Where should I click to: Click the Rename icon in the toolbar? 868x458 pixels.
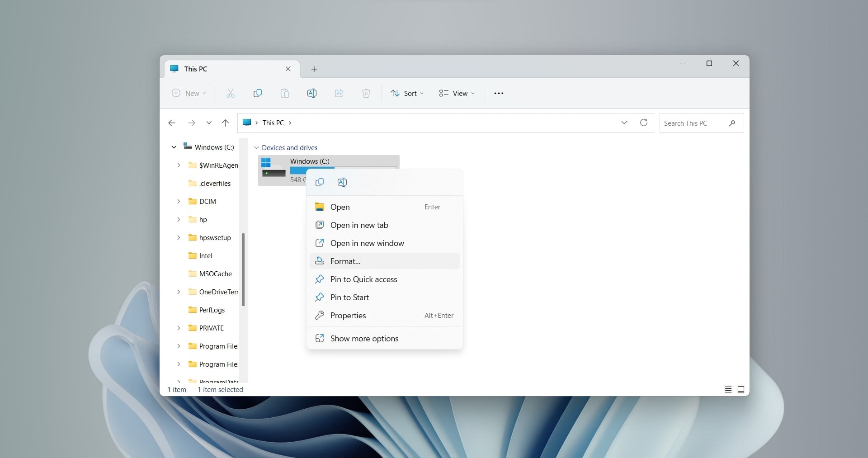click(312, 93)
